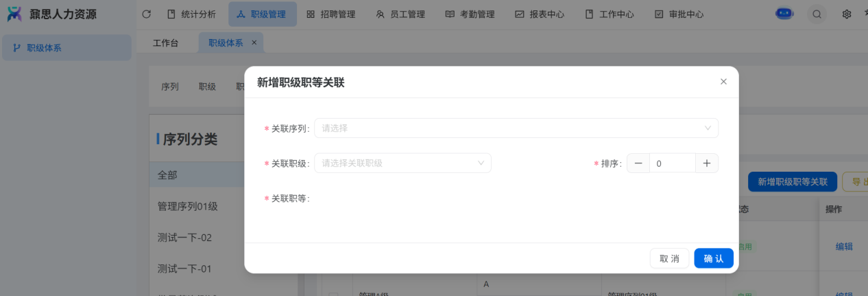
Task: Open the 关联职级 dropdown
Action: [x=402, y=163]
